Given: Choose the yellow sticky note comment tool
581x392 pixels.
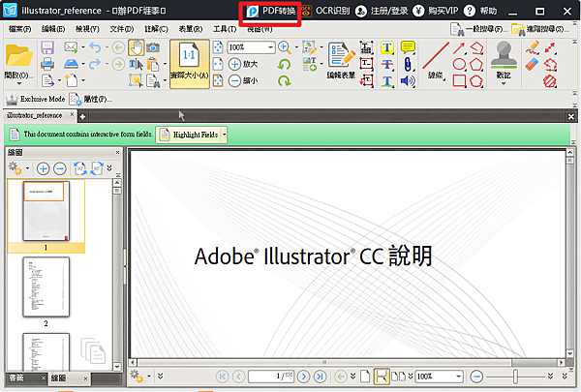Looking at the screenshot, I should [x=408, y=47].
